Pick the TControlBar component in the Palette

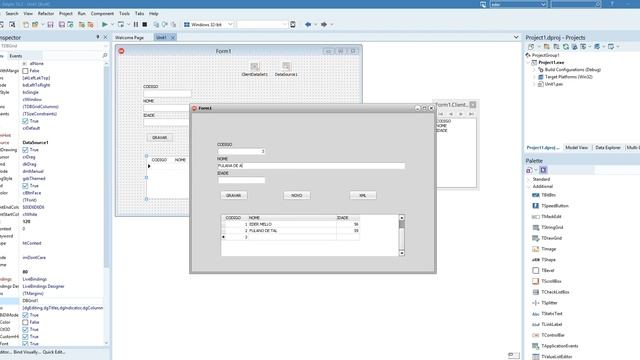click(x=553, y=335)
